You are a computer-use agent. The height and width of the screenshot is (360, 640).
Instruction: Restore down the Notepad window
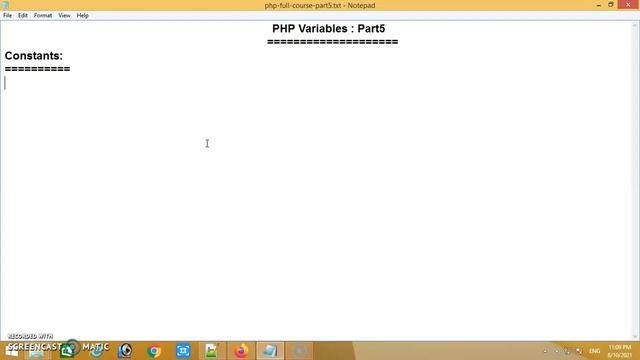pyautogui.click(x=611, y=5)
